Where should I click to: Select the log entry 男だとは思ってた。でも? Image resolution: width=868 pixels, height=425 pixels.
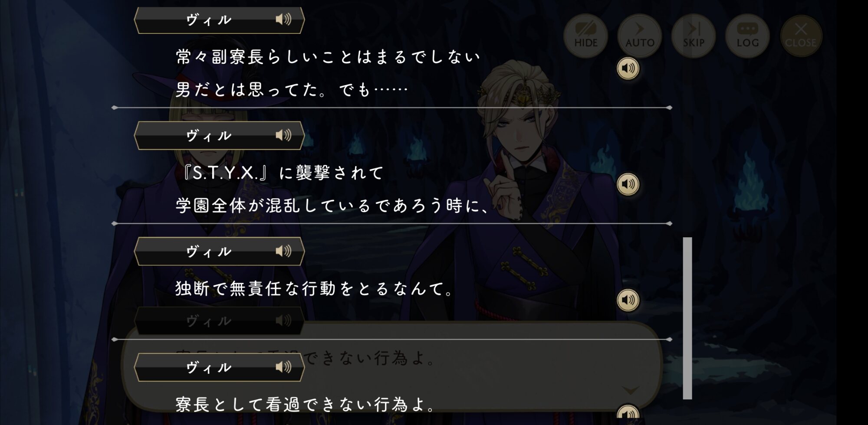[x=292, y=90]
